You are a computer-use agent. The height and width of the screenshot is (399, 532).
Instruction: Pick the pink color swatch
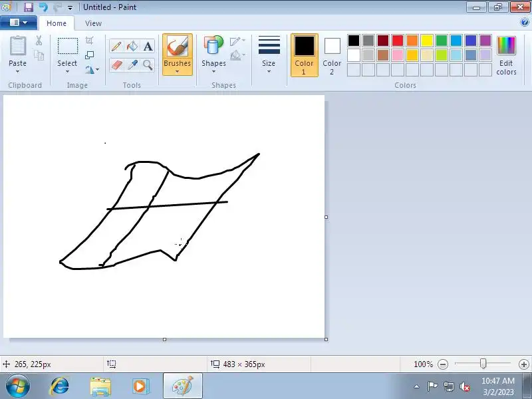[x=398, y=55]
